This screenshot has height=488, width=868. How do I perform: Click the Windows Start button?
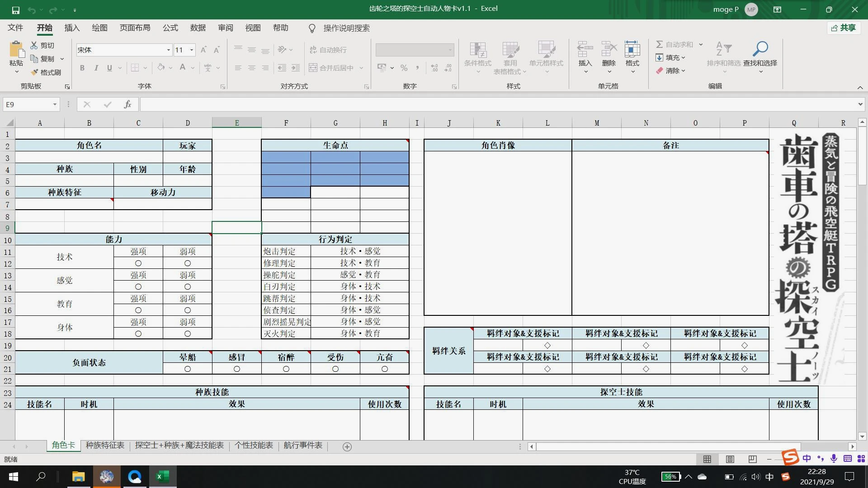[13, 477]
